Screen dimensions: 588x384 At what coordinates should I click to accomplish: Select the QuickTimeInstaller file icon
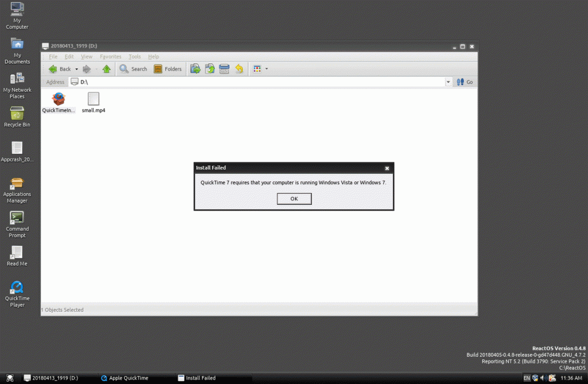59,99
